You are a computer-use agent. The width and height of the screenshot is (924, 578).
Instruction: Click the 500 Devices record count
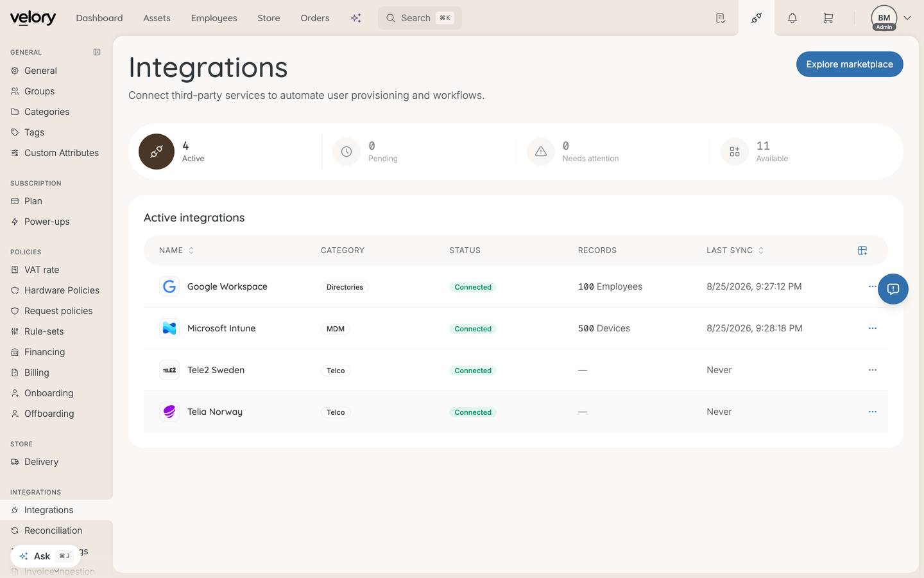coord(604,328)
